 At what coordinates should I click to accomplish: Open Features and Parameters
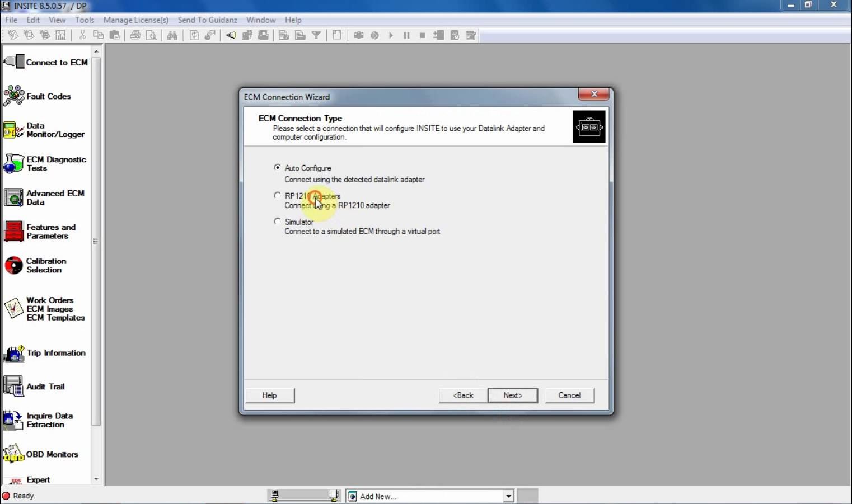click(x=40, y=232)
